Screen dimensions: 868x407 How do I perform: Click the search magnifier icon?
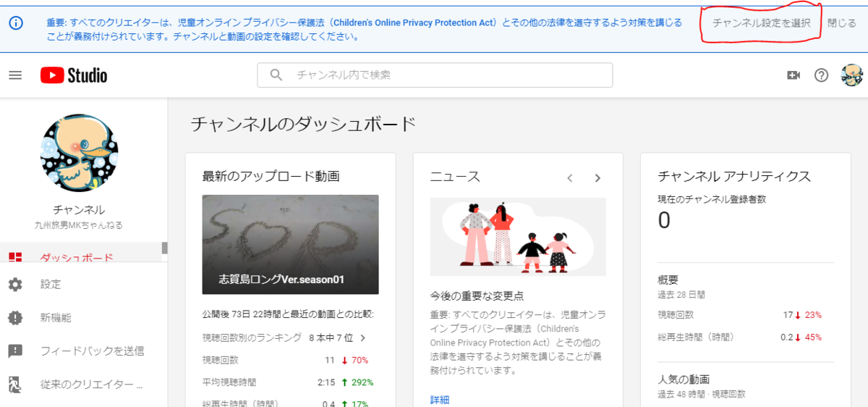tap(276, 75)
